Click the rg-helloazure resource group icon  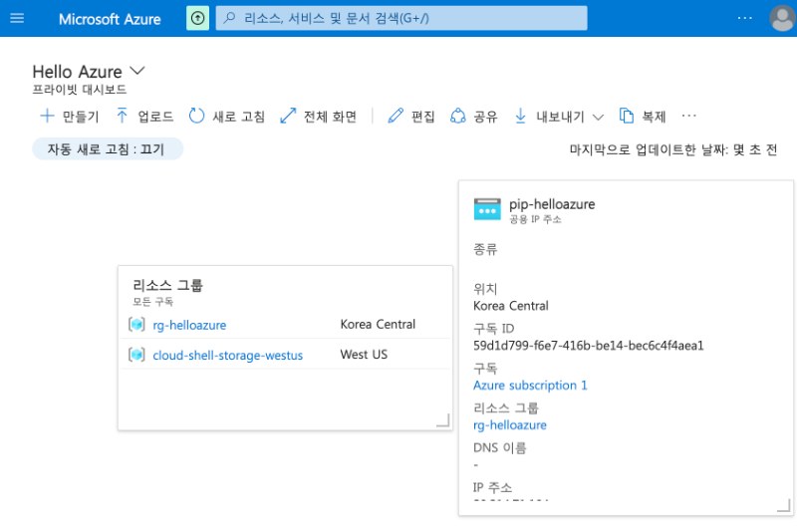(136, 324)
